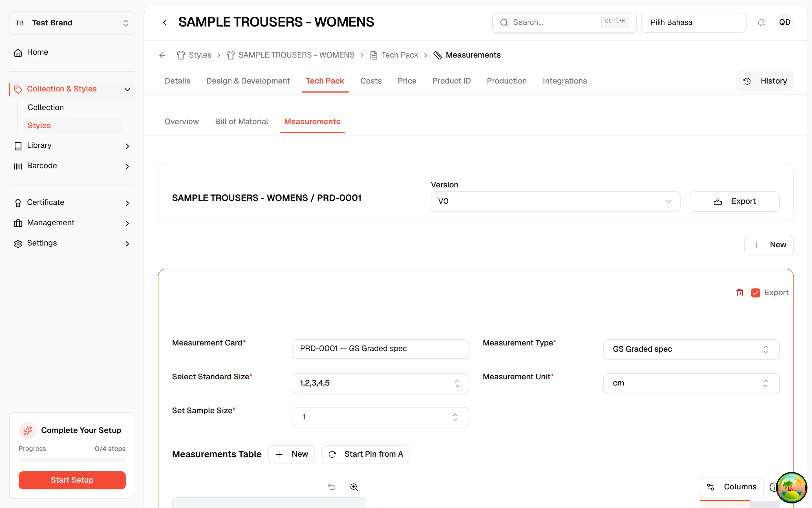Switch to the Details tab
Viewport: 812px width, 508px height.
178,81
